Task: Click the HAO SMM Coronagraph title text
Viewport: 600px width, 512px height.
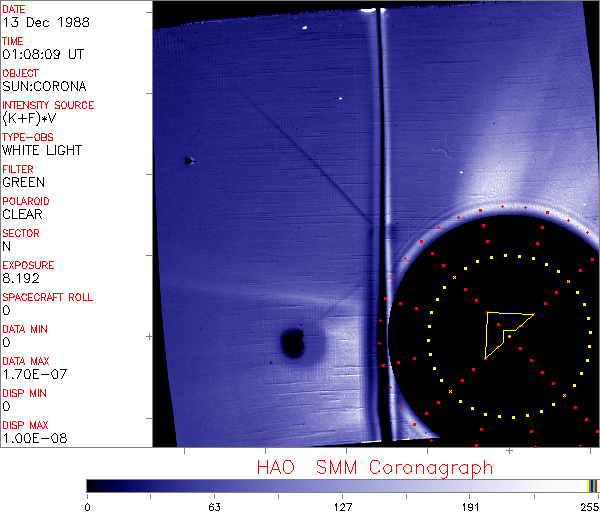Action: click(375, 467)
